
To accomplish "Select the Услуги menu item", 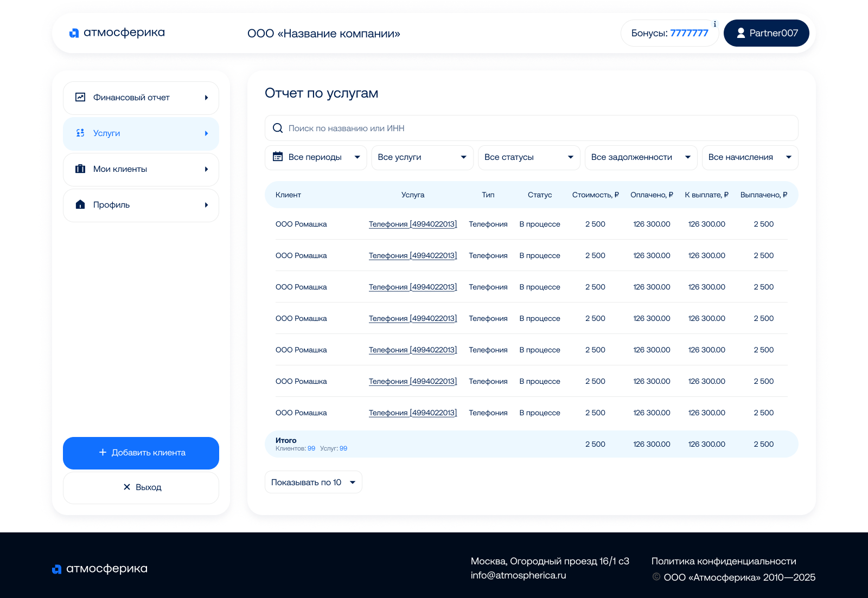I will point(141,134).
